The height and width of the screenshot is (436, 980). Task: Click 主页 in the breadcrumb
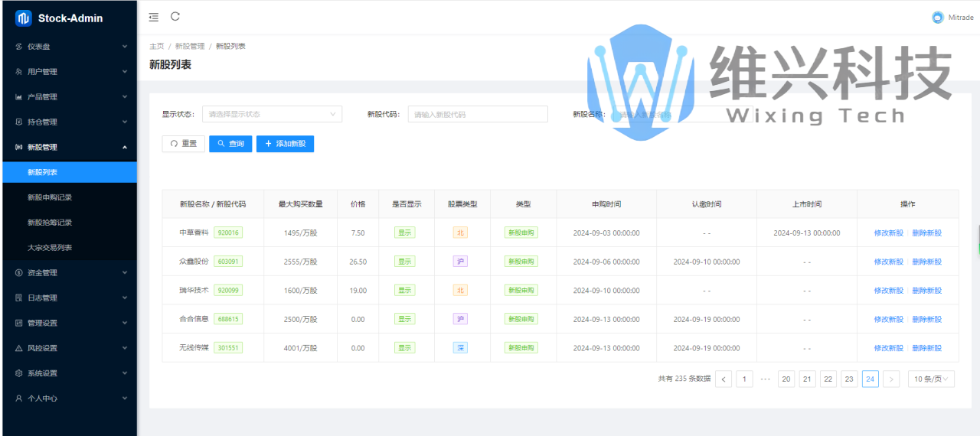point(156,47)
